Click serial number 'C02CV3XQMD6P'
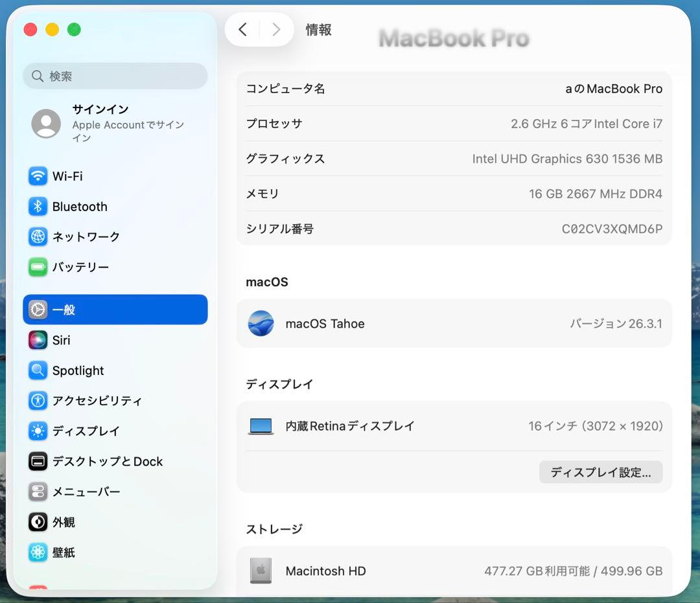Viewport: 700px width, 603px height. [x=612, y=229]
